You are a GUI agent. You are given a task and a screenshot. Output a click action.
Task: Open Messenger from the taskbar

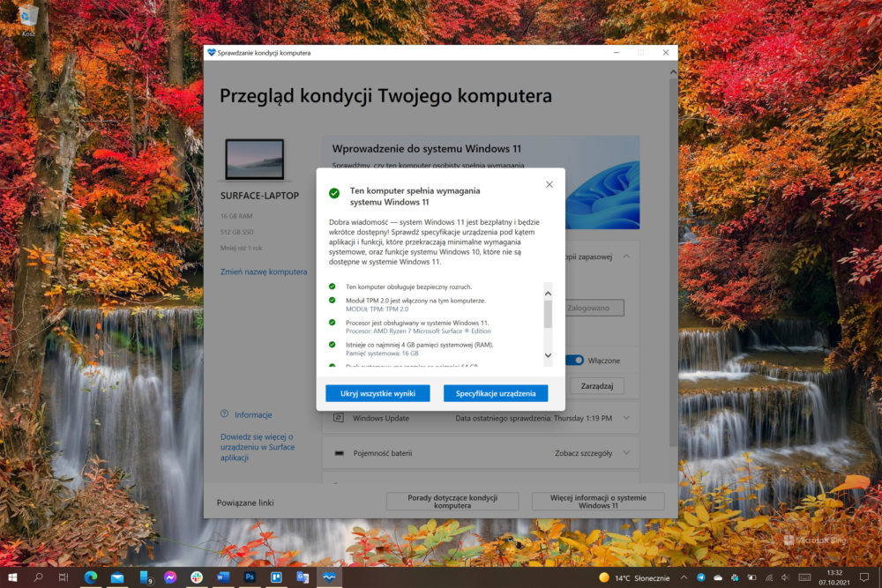coord(170,577)
